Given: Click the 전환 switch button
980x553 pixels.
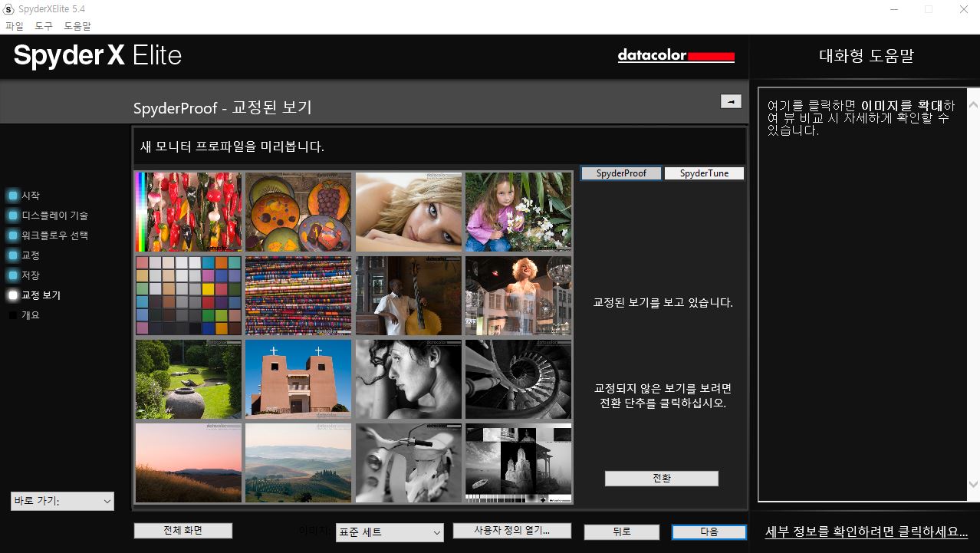Looking at the screenshot, I should point(662,479).
